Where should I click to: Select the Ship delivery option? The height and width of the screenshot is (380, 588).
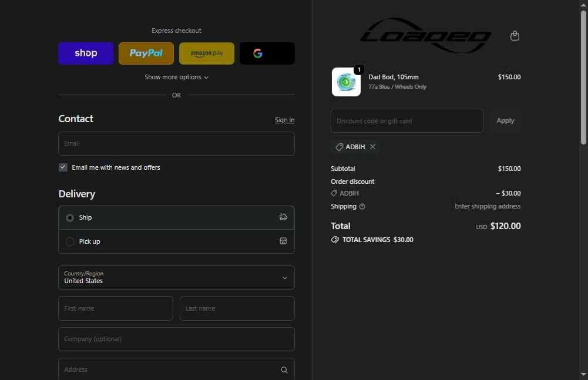(x=176, y=217)
